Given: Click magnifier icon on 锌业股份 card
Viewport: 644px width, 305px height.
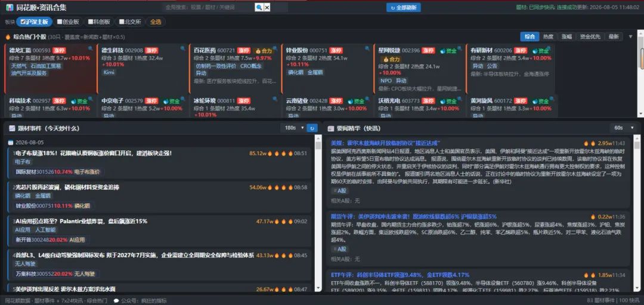Looking at the screenshot, I should click(367, 48).
